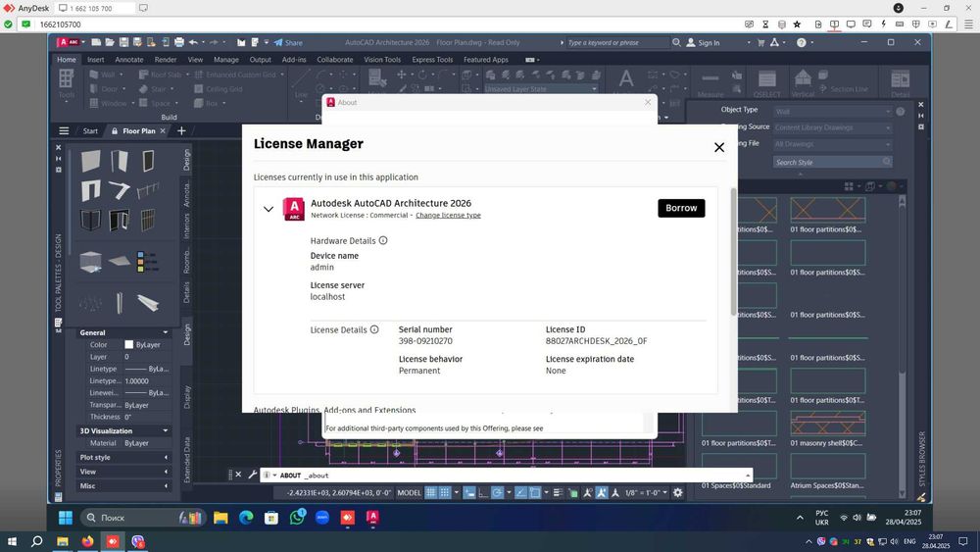Image resolution: width=980 pixels, height=552 pixels.
Task: Click the command line customize wrench icon
Action: pyautogui.click(x=253, y=476)
